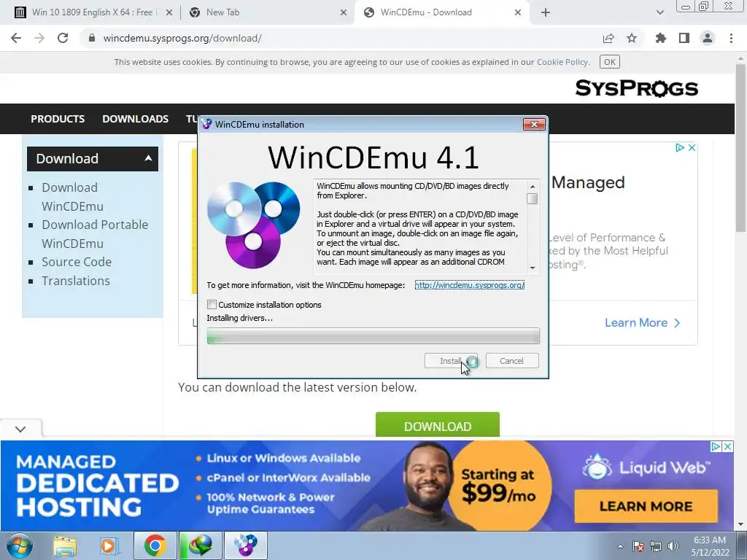Open Chrome from the taskbar
Screen dimensions: 747x560
(155, 545)
